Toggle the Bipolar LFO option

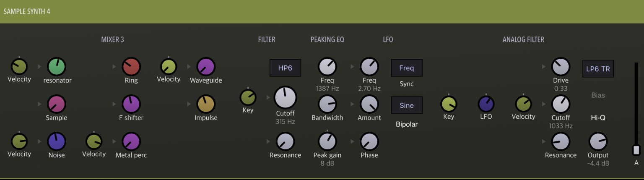click(x=407, y=125)
